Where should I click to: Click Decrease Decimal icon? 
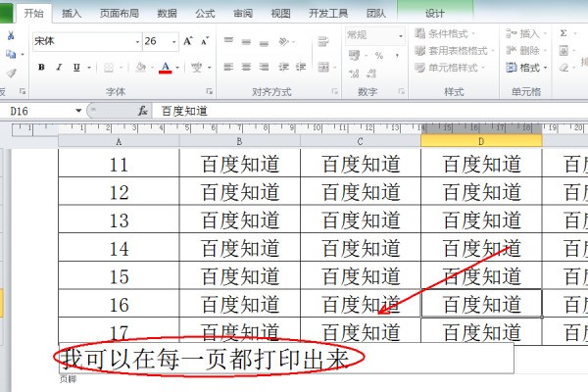(371, 73)
